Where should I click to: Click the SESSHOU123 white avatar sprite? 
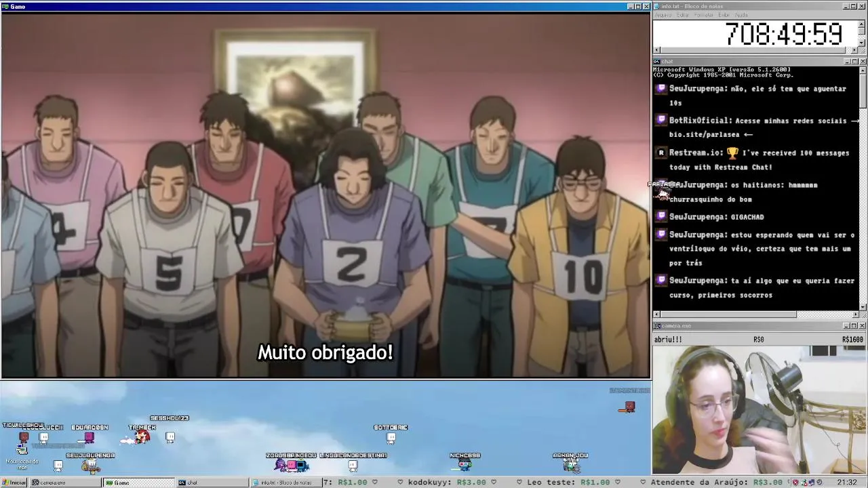click(170, 437)
